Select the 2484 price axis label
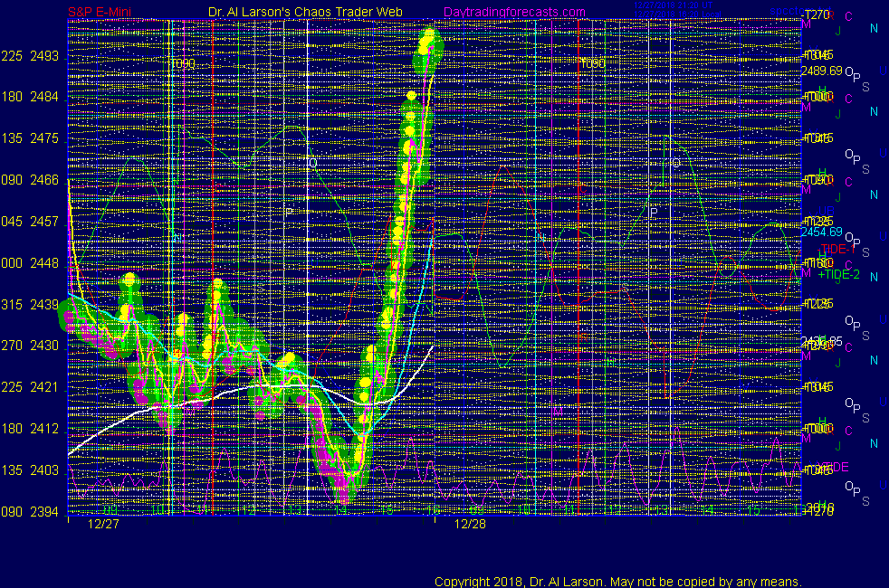This screenshot has width=889, height=588. point(44,97)
